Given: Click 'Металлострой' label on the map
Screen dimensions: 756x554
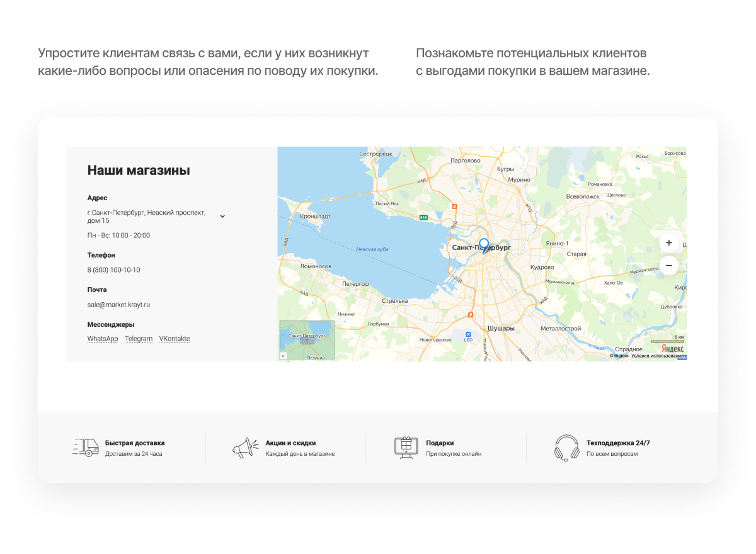Looking at the screenshot, I should coord(561,329).
